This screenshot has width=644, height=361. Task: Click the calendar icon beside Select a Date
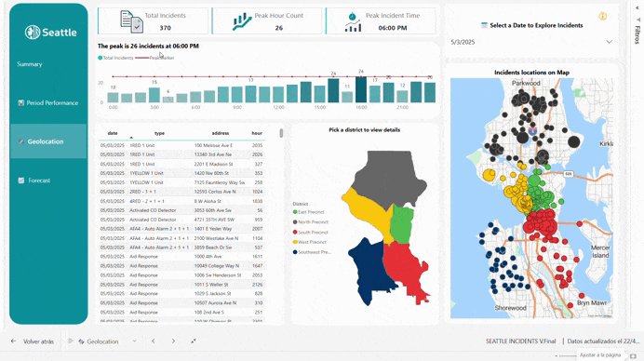coord(484,25)
